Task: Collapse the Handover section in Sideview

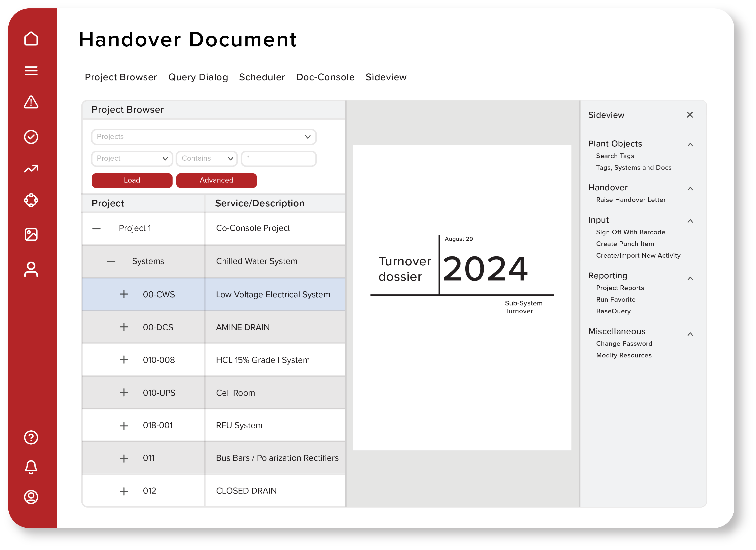Action: (x=690, y=188)
